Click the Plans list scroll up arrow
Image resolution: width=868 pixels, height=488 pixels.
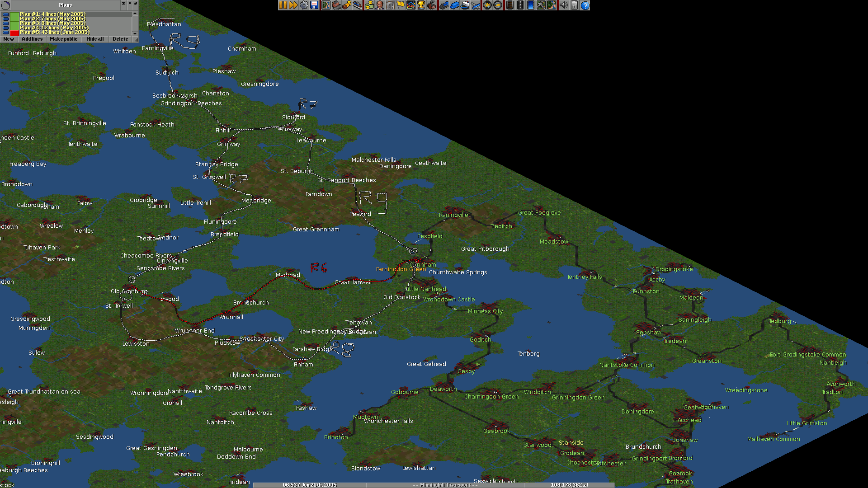[135, 14]
